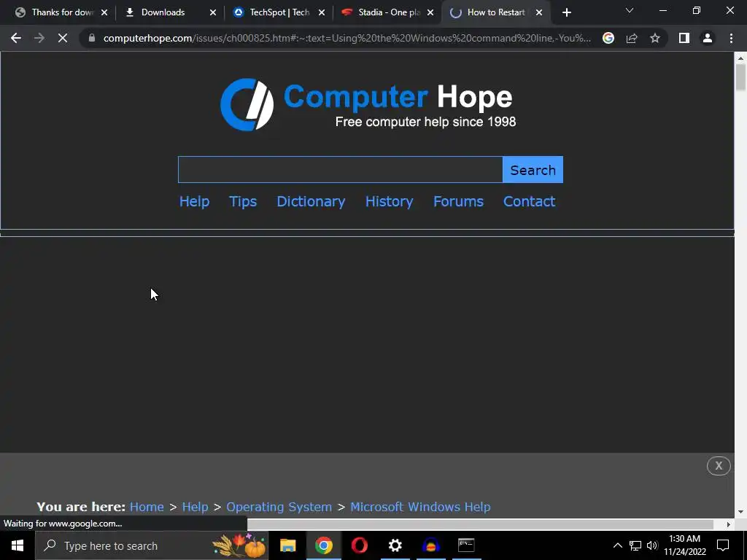Screen dimensions: 747x560
Task: Open Opera browser from taskbar
Action: [359, 545]
